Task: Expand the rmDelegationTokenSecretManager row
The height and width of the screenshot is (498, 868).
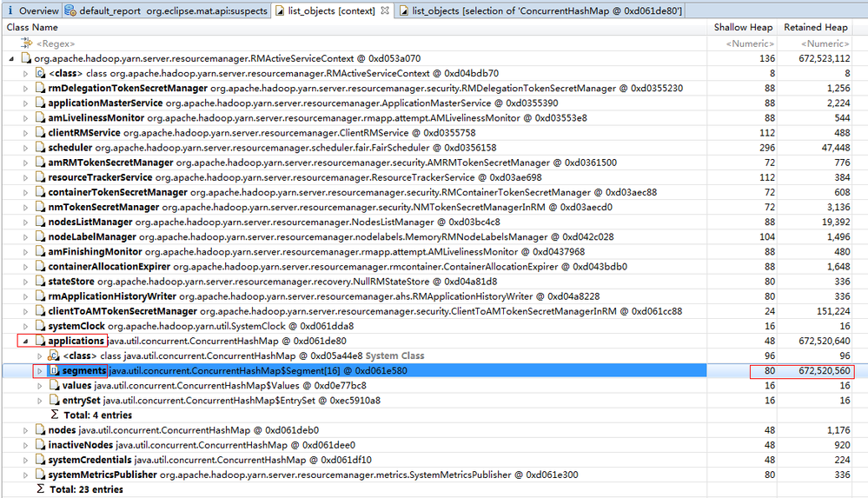Action: click(25, 88)
